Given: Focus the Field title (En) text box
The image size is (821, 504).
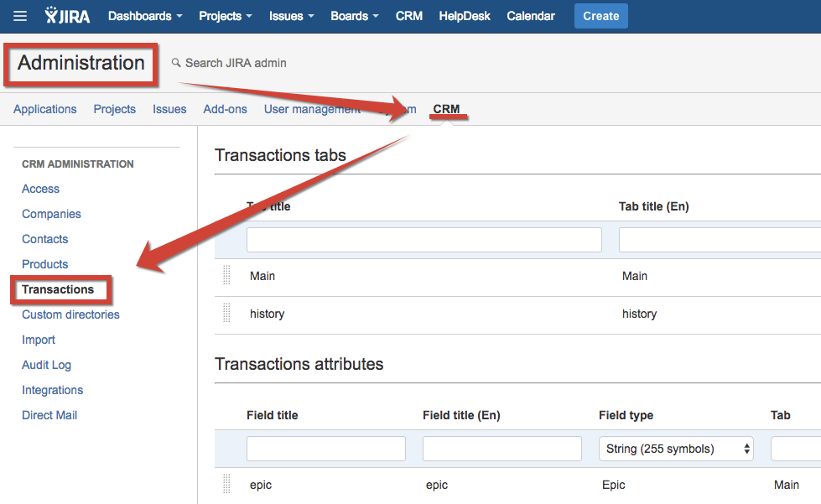Looking at the screenshot, I should [501, 449].
